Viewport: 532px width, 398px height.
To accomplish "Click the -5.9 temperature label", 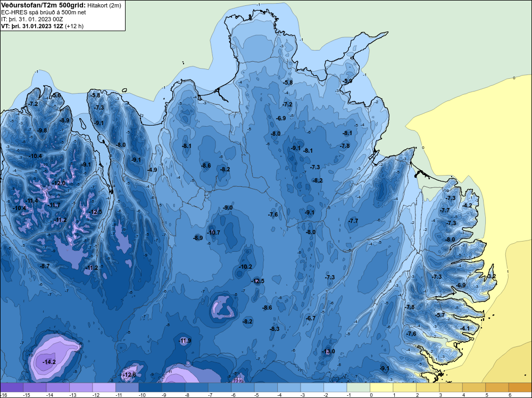I will [347, 81].
